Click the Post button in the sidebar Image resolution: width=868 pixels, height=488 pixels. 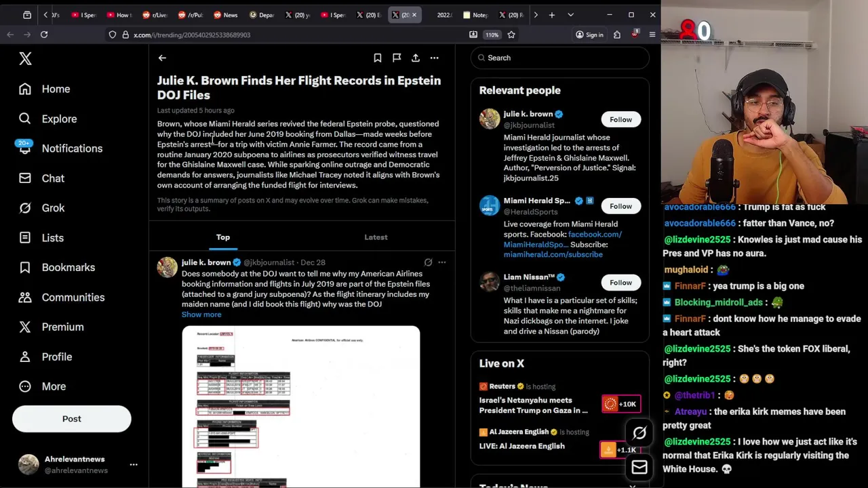point(72,419)
